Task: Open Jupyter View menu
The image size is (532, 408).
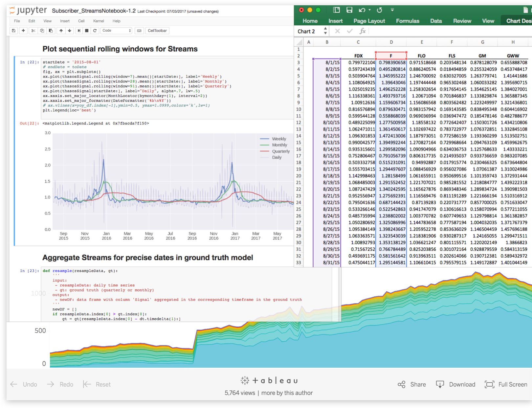Action: [x=47, y=21]
